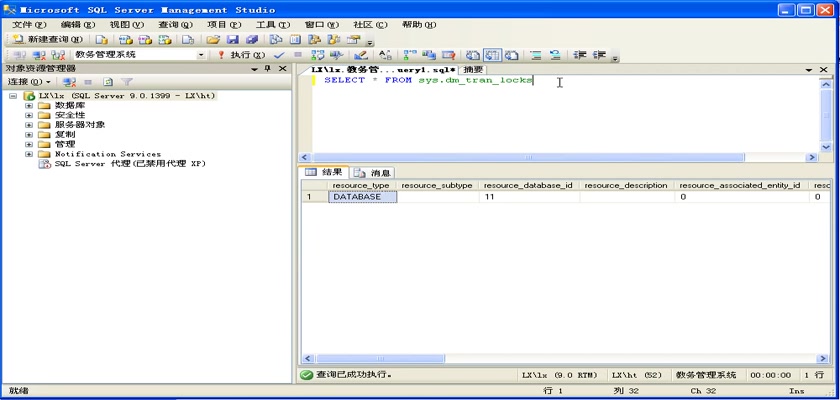Display the Estimated Execution Plan
This screenshot has width=840, height=400.
pyautogui.click(x=318, y=55)
